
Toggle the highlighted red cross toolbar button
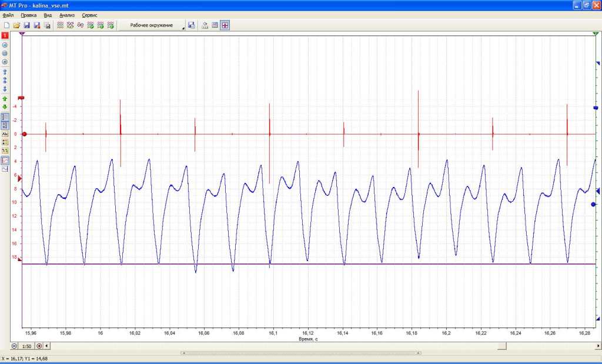[225, 25]
